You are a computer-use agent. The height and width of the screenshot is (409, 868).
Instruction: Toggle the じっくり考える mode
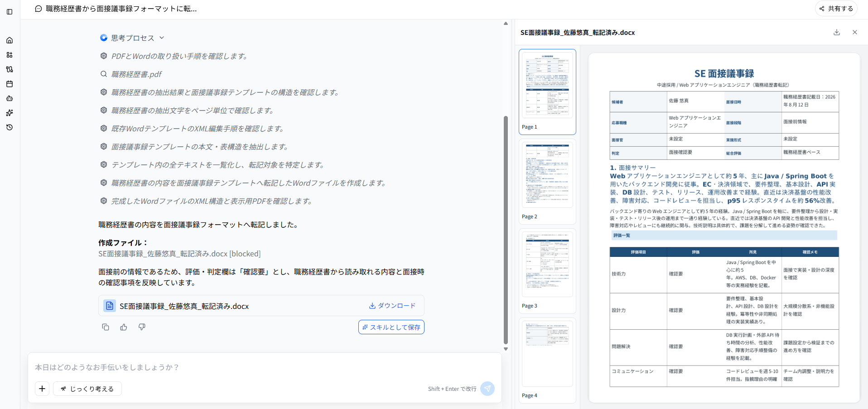pyautogui.click(x=87, y=389)
